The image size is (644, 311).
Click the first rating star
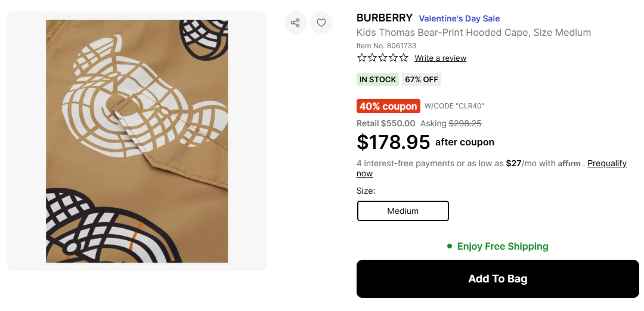coord(362,58)
